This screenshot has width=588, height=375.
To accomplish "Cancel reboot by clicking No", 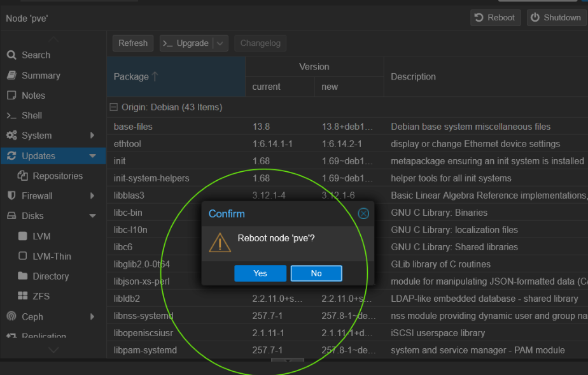I will 316,273.
